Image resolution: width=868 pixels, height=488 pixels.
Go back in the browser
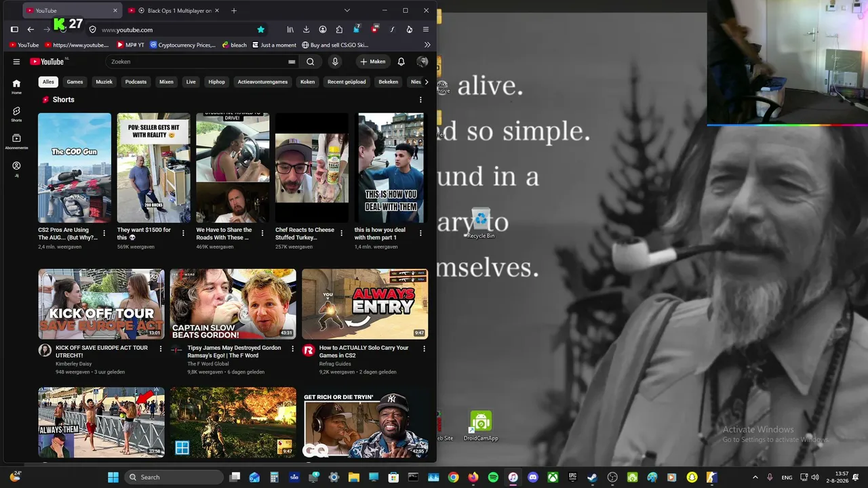(x=31, y=30)
